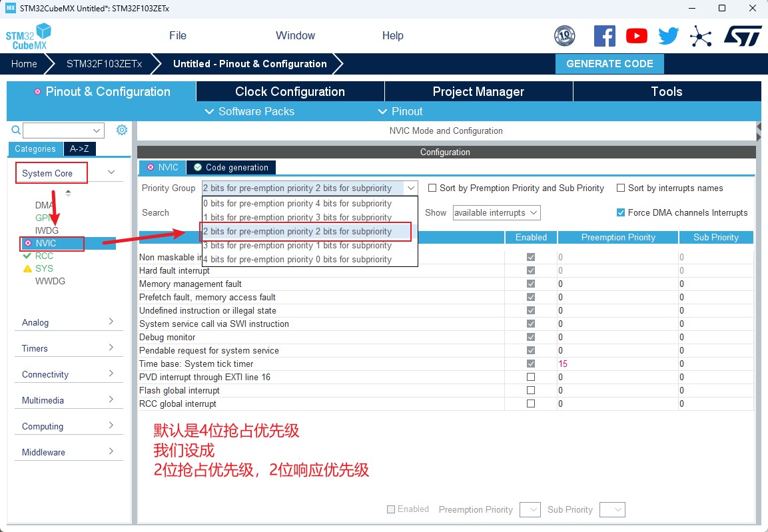Expand the Connectivity category
The height and width of the screenshot is (532, 768).
pyautogui.click(x=111, y=373)
